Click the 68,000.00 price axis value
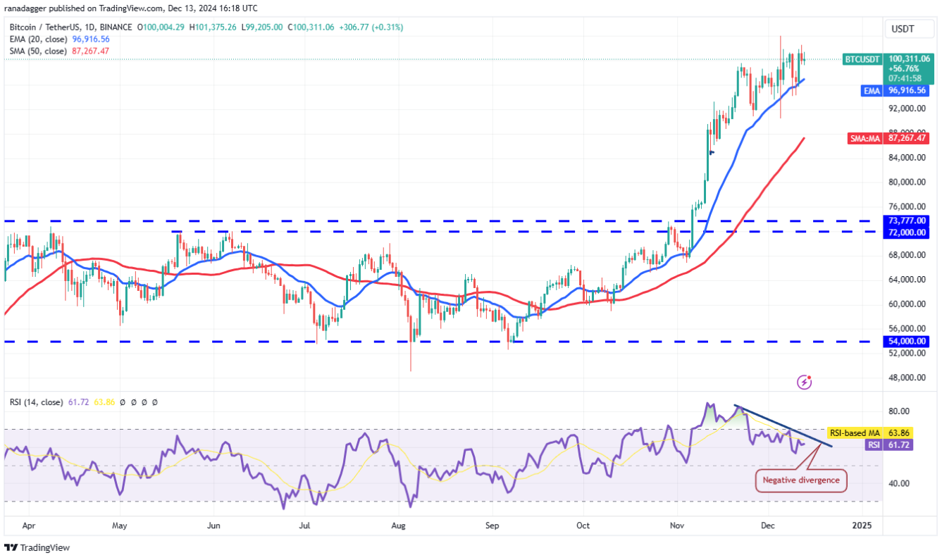The width and height of the screenshot is (942, 560). (x=906, y=255)
